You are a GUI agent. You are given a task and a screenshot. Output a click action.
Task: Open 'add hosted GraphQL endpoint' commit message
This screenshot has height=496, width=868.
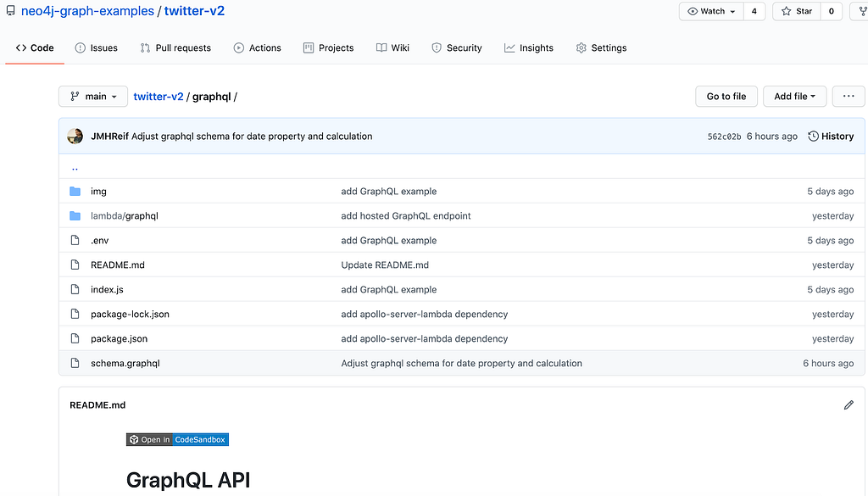(x=406, y=216)
